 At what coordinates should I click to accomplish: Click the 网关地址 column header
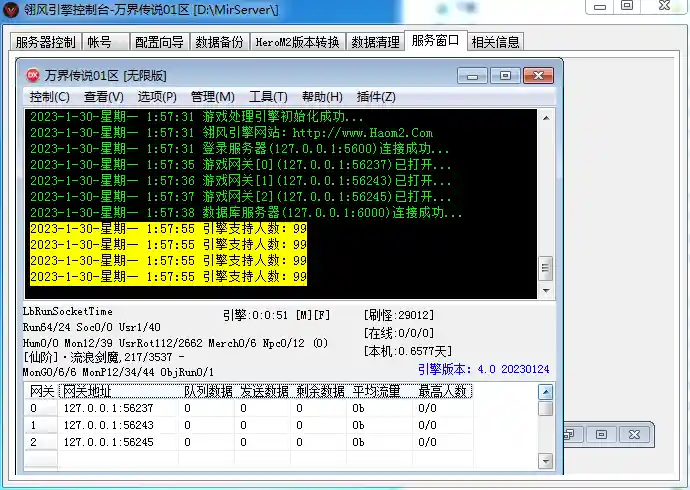point(118,391)
